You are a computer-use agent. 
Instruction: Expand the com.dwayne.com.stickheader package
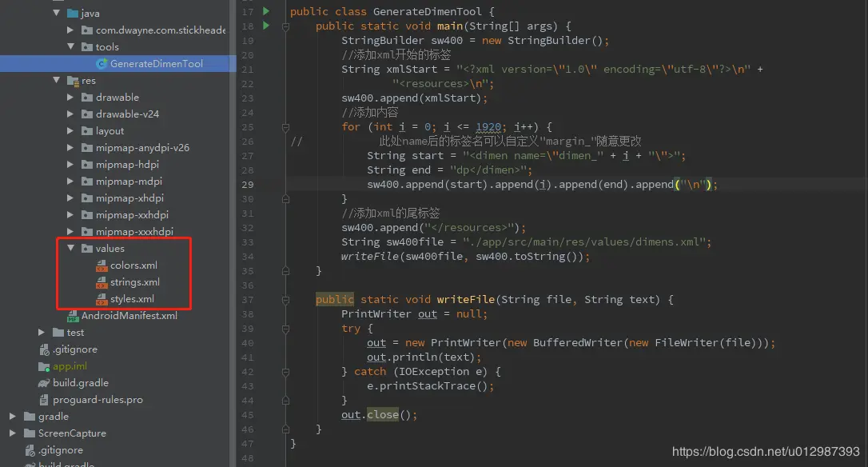click(x=70, y=30)
